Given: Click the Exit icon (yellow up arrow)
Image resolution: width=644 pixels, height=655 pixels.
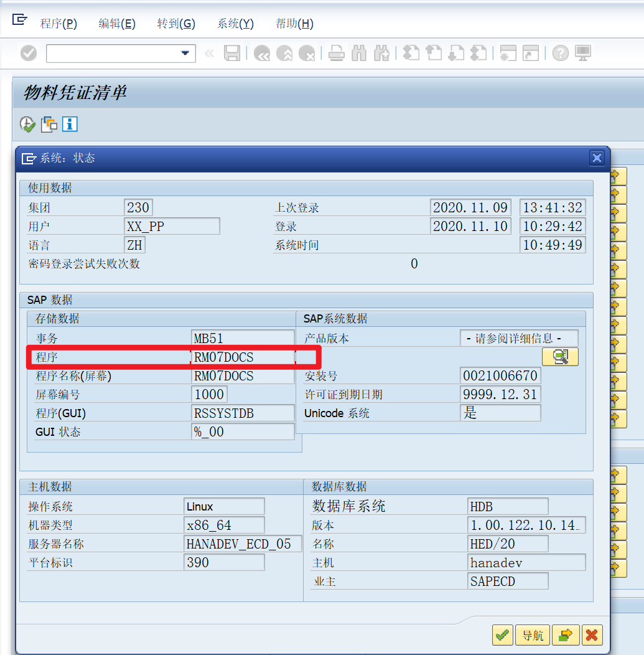Looking at the screenshot, I should [x=284, y=54].
